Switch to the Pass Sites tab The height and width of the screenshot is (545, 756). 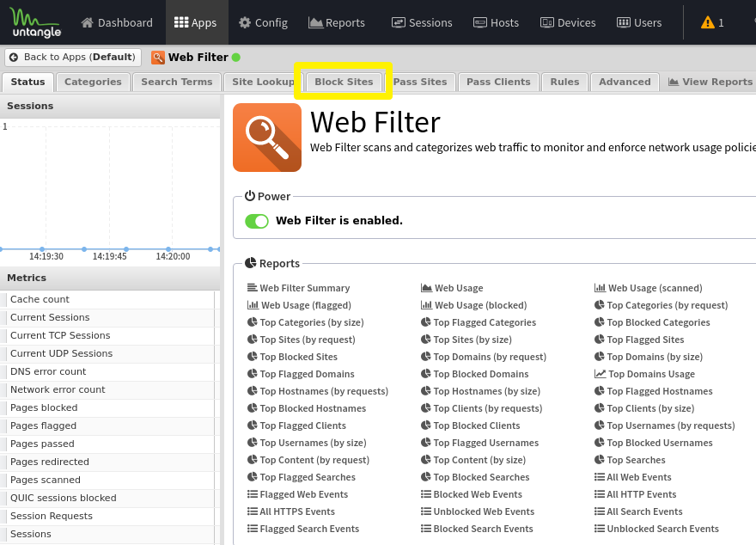coord(420,82)
